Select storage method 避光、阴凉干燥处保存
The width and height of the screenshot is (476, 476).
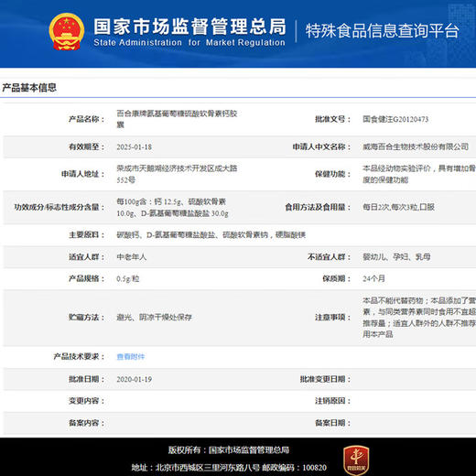[154, 318]
